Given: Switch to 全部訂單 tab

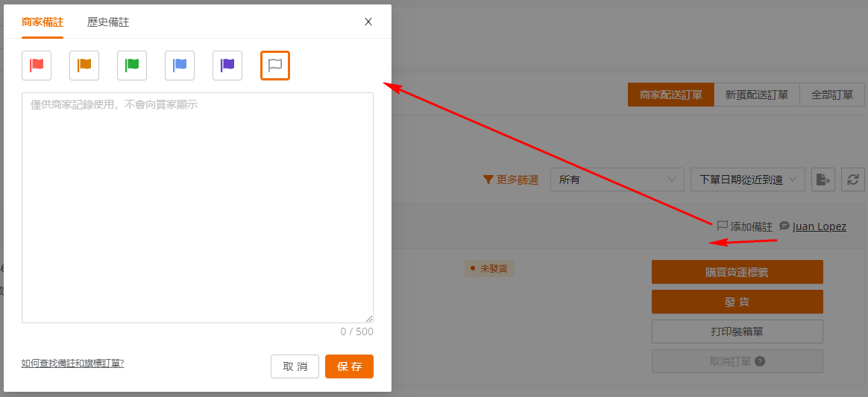Looking at the screenshot, I should (x=832, y=95).
